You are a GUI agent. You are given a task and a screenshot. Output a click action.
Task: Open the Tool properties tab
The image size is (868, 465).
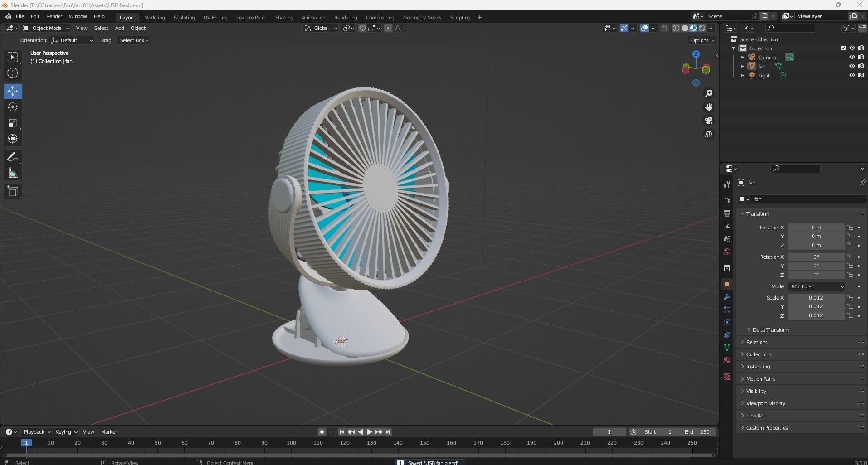727,184
